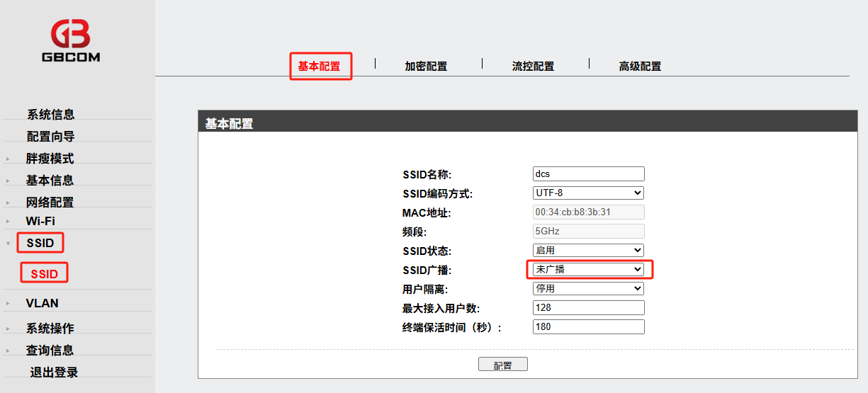This screenshot has height=393, width=868.
Task: Click the 用户隔离: label
Action: tap(425, 289)
